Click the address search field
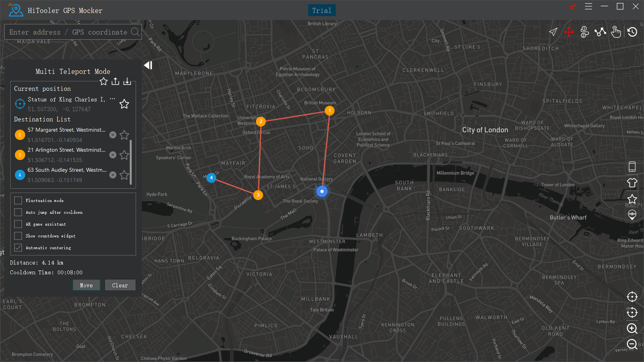644x362 pixels. click(67, 32)
